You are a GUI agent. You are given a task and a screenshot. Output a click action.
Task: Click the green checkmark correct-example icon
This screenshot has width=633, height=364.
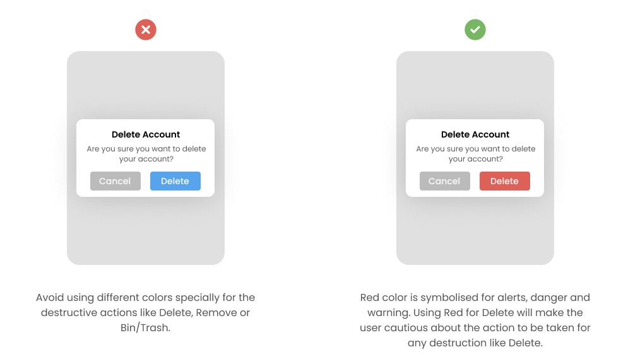tap(475, 30)
